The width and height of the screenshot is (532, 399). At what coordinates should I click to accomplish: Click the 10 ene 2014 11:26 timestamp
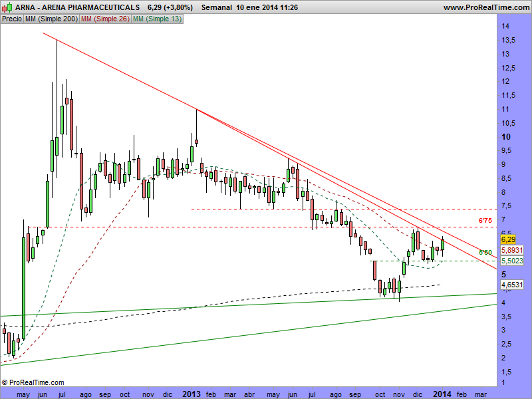267,7
